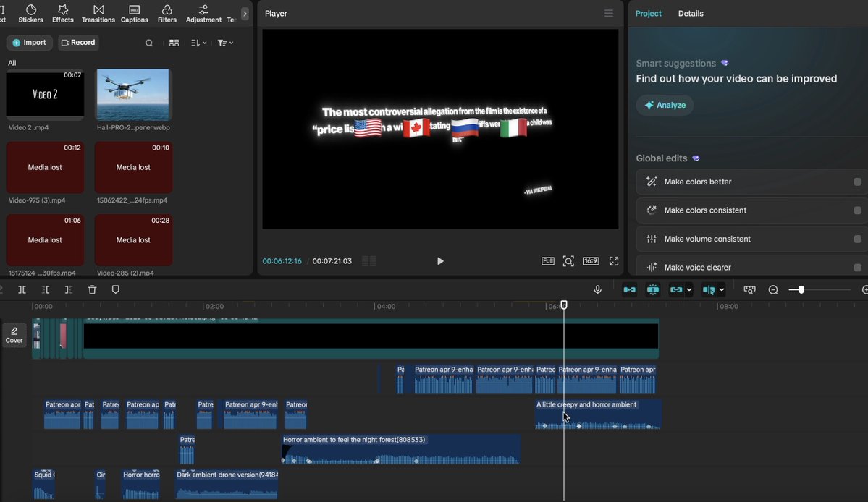This screenshot has height=502, width=868.
Task: Open the Stickers panel
Action: (x=30, y=14)
